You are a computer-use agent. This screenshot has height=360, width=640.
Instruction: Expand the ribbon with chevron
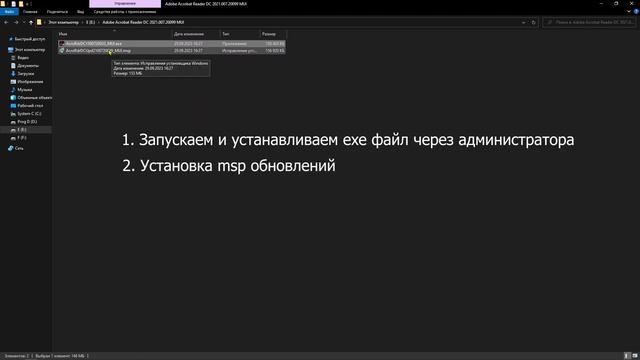tap(629, 12)
